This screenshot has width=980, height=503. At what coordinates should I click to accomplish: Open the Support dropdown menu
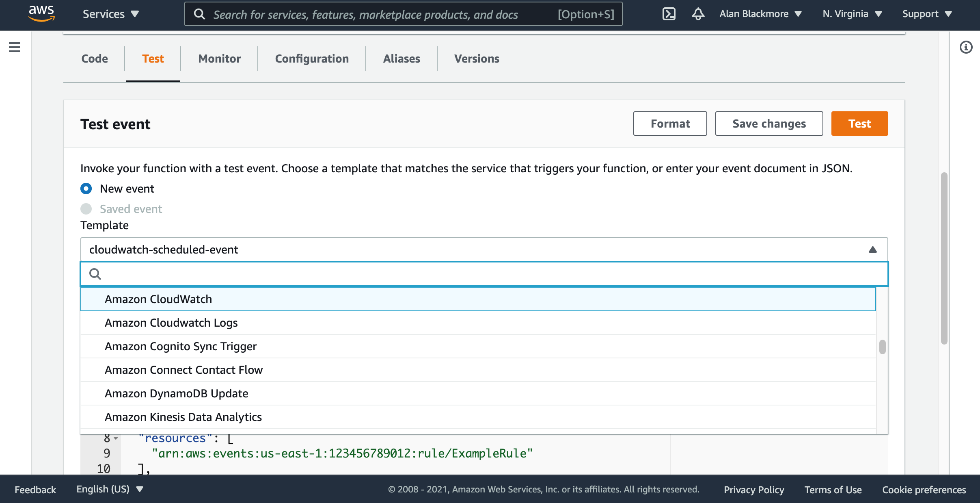coord(927,14)
